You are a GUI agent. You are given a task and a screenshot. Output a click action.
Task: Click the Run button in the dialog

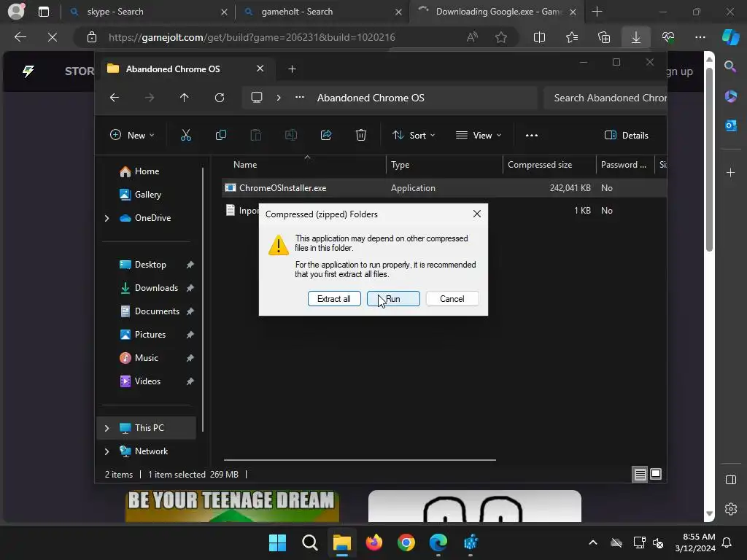(393, 298)
